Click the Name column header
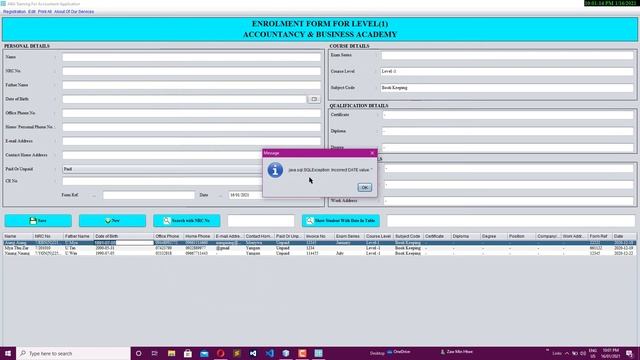640x360 pixels. tap(18, 236)
